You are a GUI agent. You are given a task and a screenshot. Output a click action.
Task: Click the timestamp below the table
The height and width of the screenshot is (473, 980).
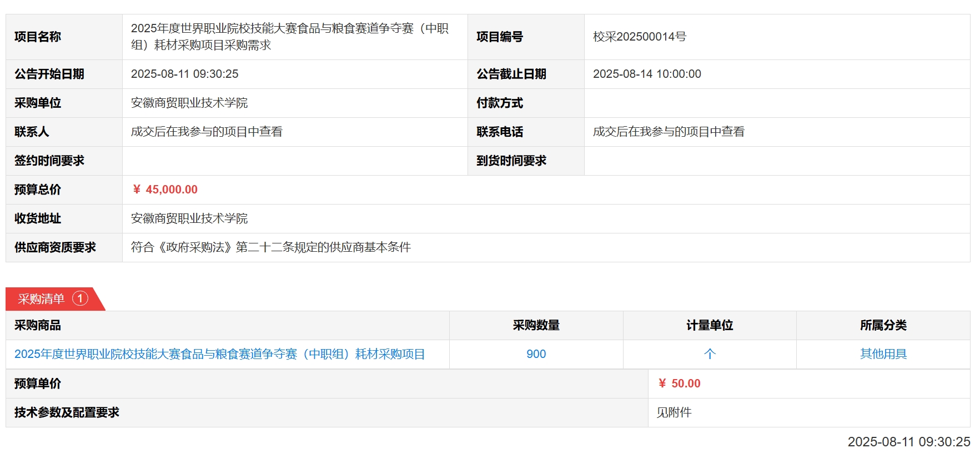(x=908, y=442)
